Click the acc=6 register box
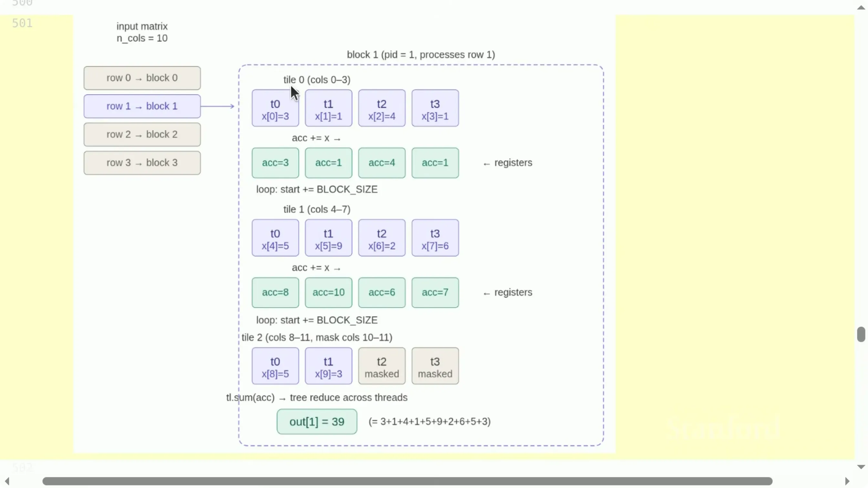868x488 pixels. pyautogui.click(x=382, y=292)
